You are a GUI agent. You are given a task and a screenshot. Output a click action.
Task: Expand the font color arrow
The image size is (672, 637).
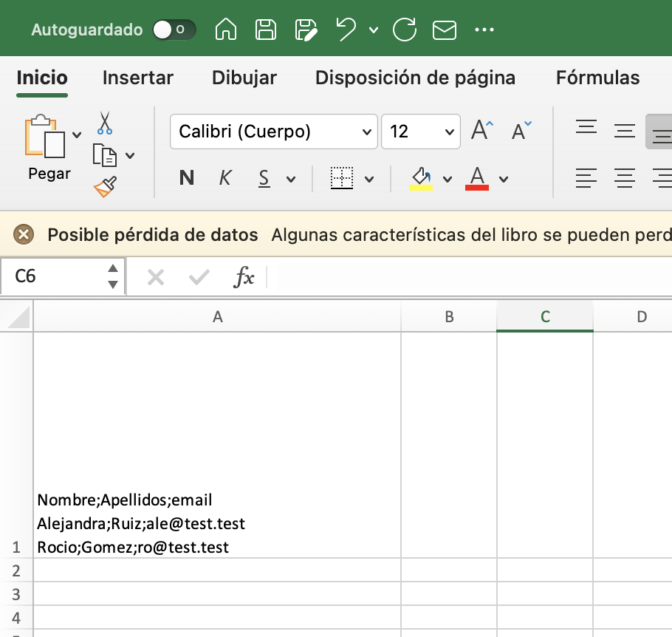click(x=504, y=179)
